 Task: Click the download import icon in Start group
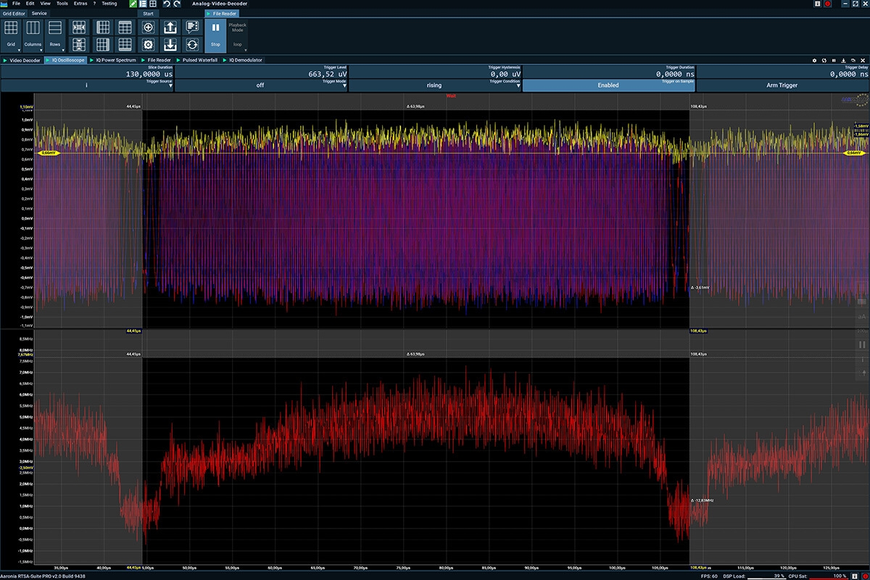point(170,44)
